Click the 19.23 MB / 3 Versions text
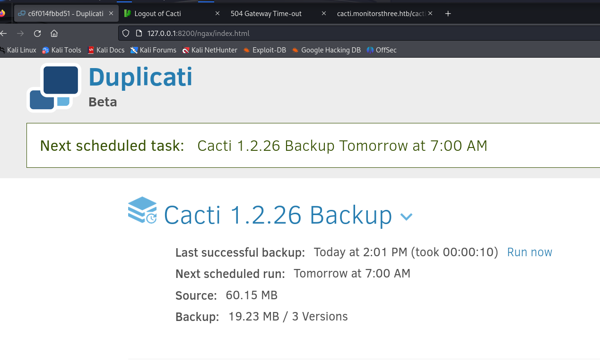This screenshot has height=364, width=600. (x=288, y=317)
